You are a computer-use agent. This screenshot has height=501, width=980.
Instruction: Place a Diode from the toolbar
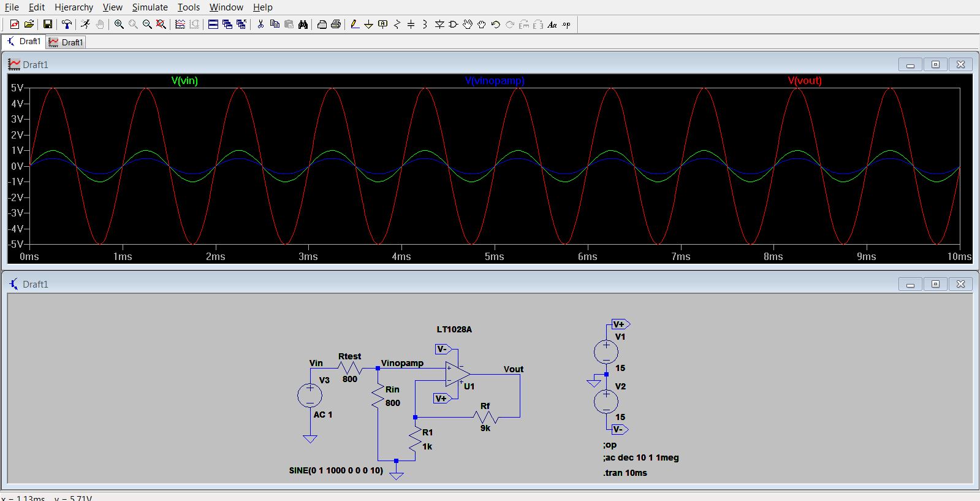point(439,25)
